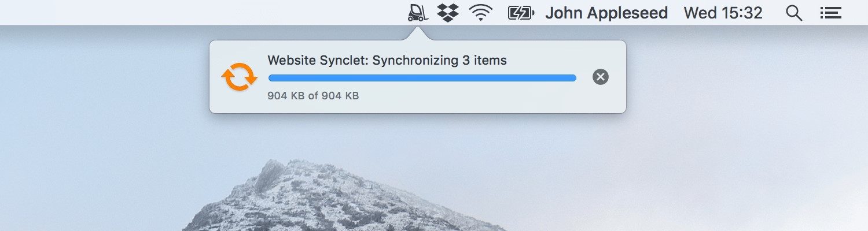Screen dimensions: 868x231
Task: Click the blue sync progress bar
Action: (x=422, y=78)
